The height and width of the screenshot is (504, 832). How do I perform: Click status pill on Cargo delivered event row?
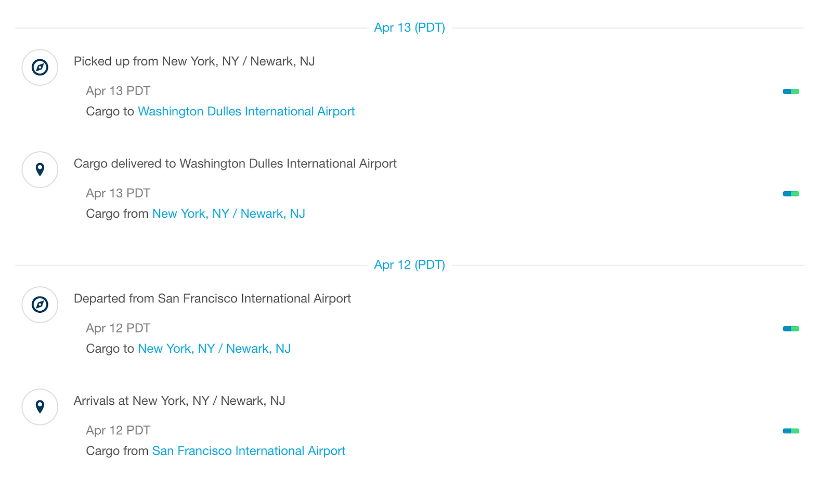click(x=791, y=194)
